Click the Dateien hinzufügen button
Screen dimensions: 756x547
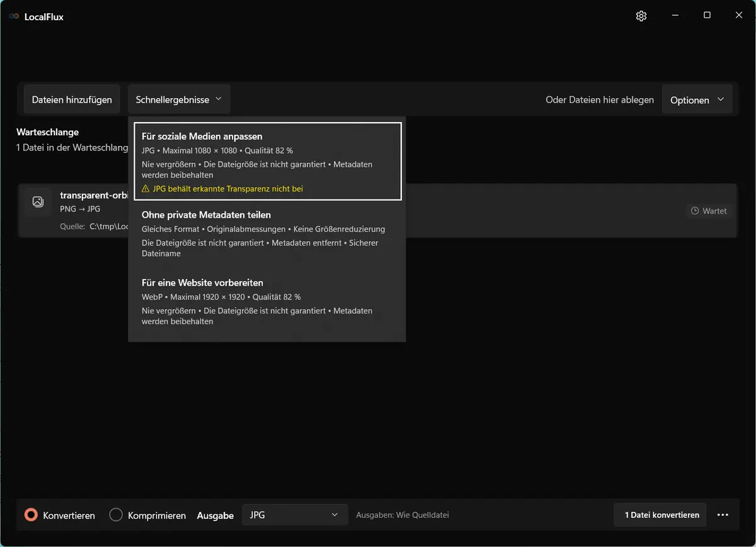pos(72,99)
